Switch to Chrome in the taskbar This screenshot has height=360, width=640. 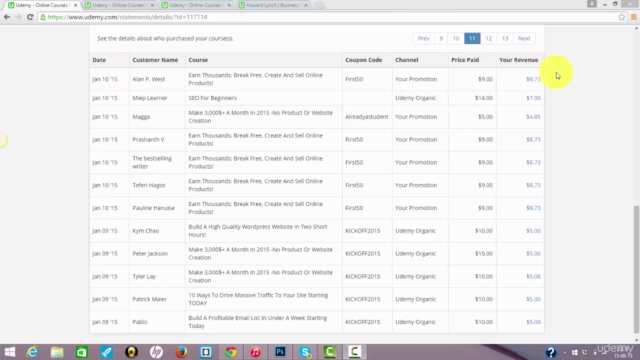pyautogui.click(x=231, y=352)
